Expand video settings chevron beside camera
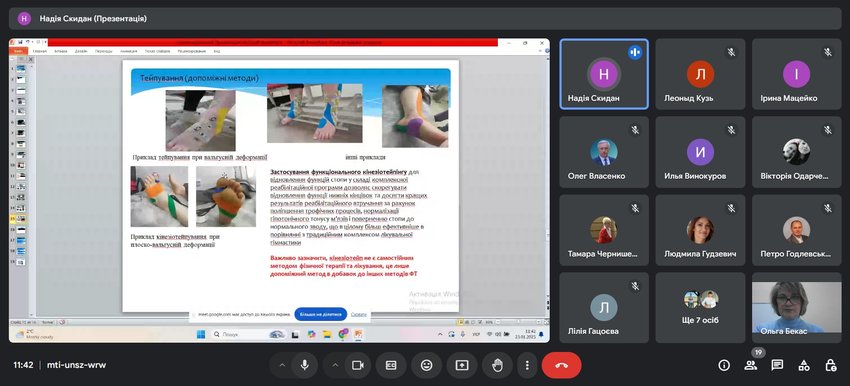The image size is (850, 386). pos(335,365)
